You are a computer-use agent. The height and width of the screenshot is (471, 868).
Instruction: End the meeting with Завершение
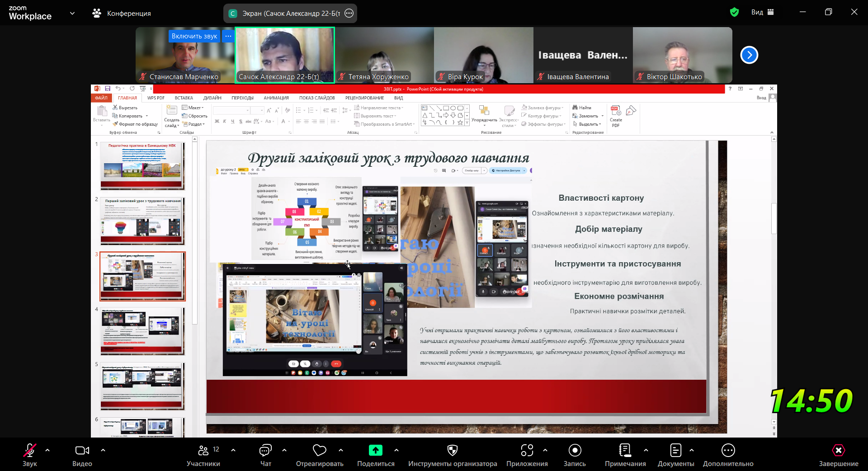click(x=839, y=455)
